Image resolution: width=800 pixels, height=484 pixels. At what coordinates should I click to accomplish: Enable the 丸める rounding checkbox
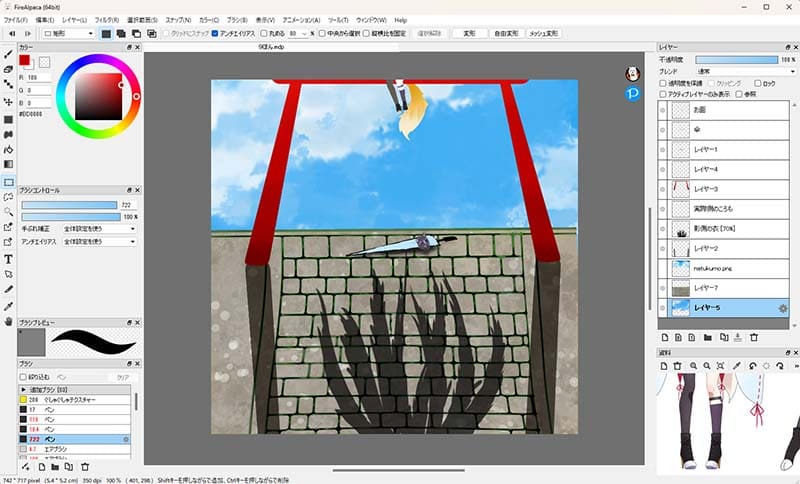click(x=264, y=34)
